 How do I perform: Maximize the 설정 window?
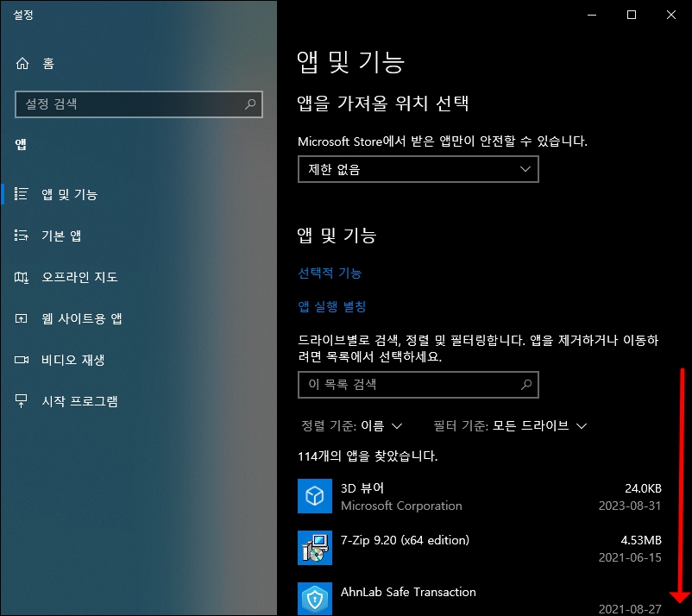(632, 15)
